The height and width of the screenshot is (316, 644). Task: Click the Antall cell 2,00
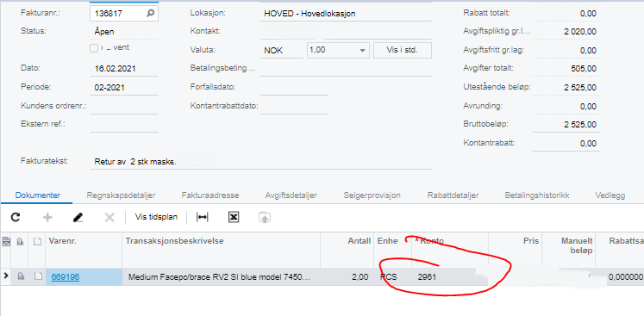pyautogui.click(x=347, y=277)
